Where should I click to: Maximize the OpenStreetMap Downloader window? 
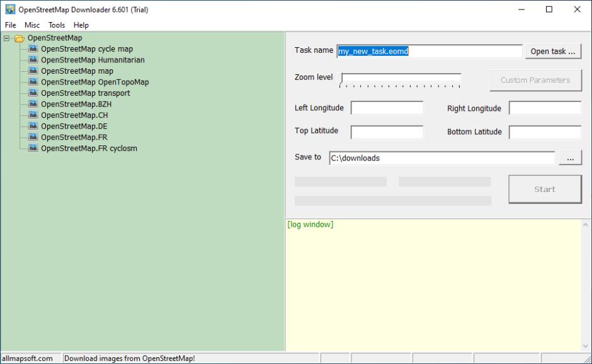549,9
